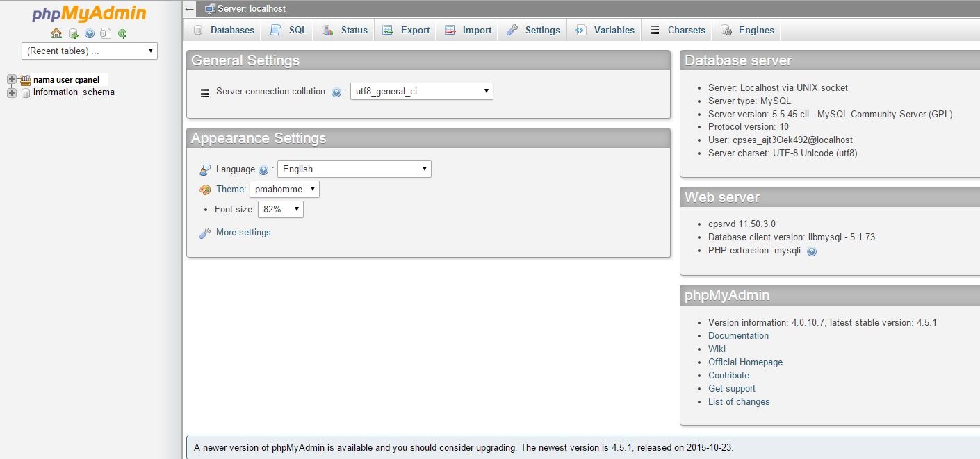Open the Recent tables dropdown
Image resolution: width=980 pixels, height=459 pixels.
[90, 51]
